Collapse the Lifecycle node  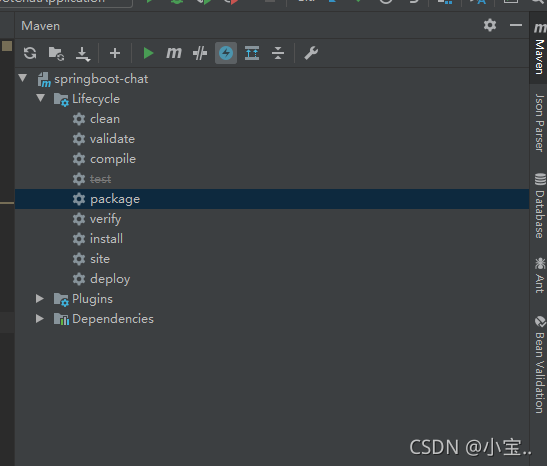point(40,98)
